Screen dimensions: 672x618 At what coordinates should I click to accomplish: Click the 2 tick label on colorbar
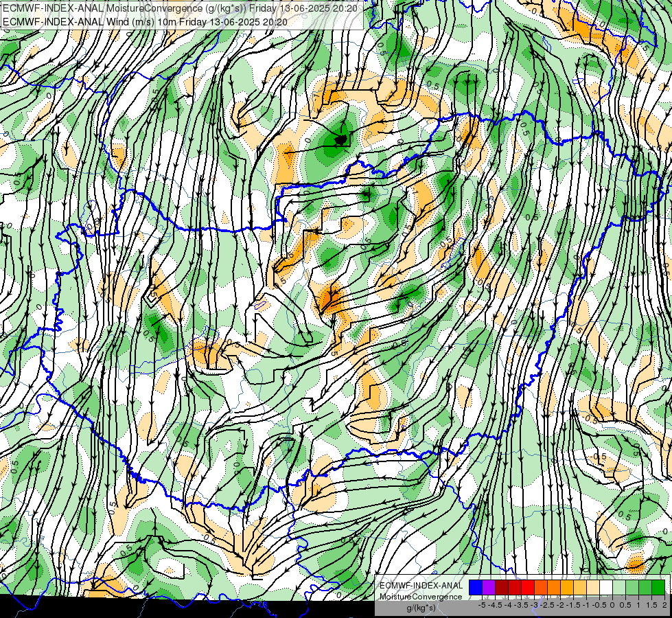click(x=664, y=605)
